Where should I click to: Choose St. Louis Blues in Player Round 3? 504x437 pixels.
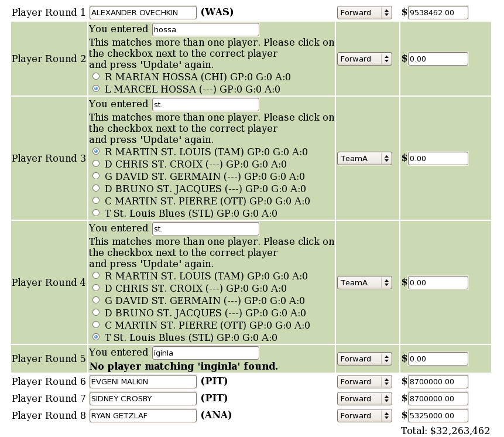pos(96,213)
